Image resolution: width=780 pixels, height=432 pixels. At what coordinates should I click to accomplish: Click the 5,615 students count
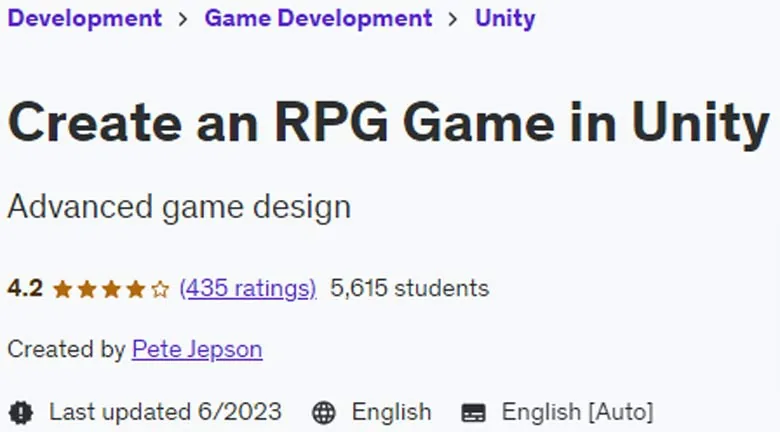pyautogui.click(x=410, y=288)
